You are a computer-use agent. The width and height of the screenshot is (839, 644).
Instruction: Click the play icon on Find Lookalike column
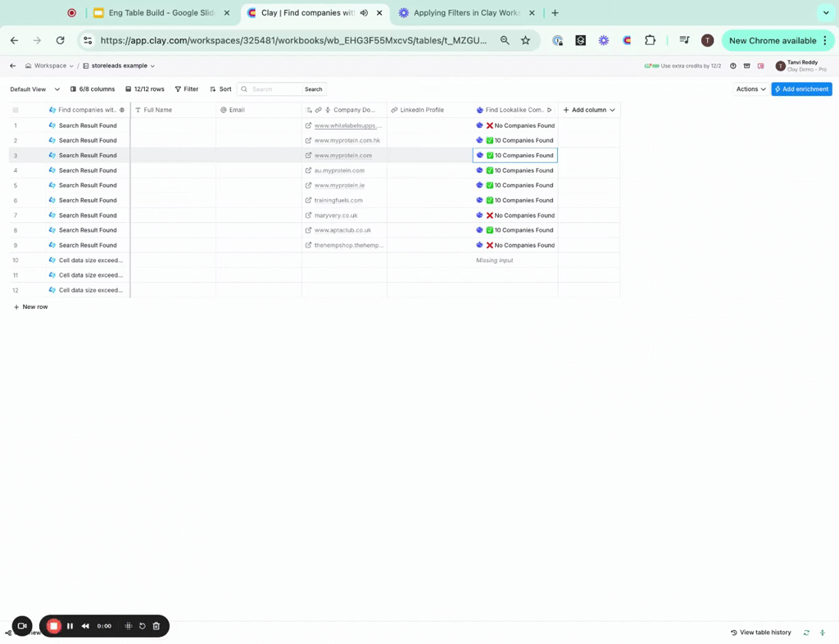coord(549,110)
